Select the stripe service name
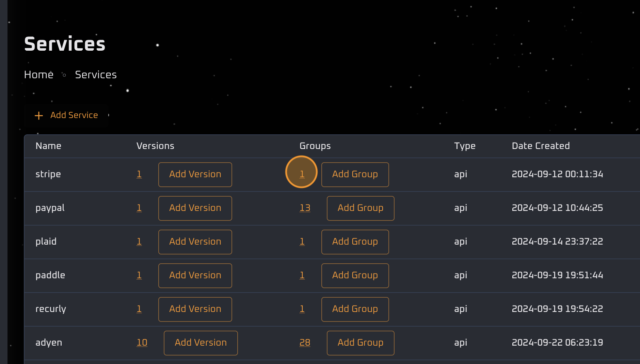Image resolution: width=640 pixels, height=364 pixels. click(x=48, y=174)
